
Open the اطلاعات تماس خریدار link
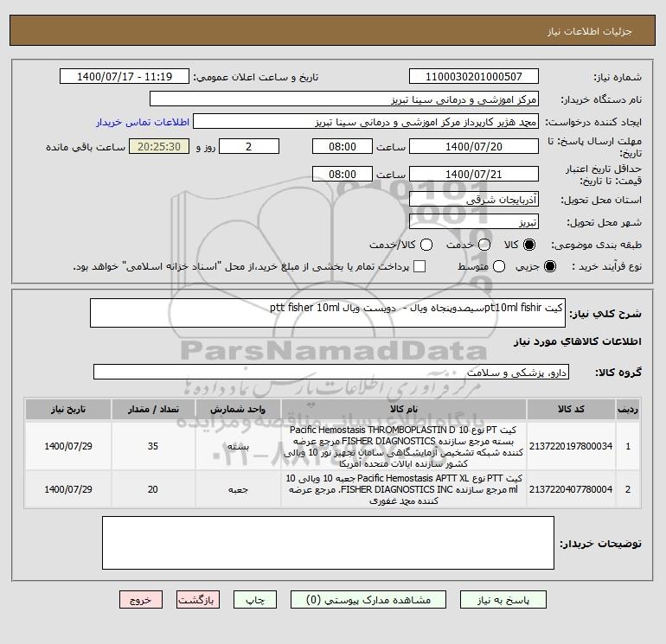143,122
